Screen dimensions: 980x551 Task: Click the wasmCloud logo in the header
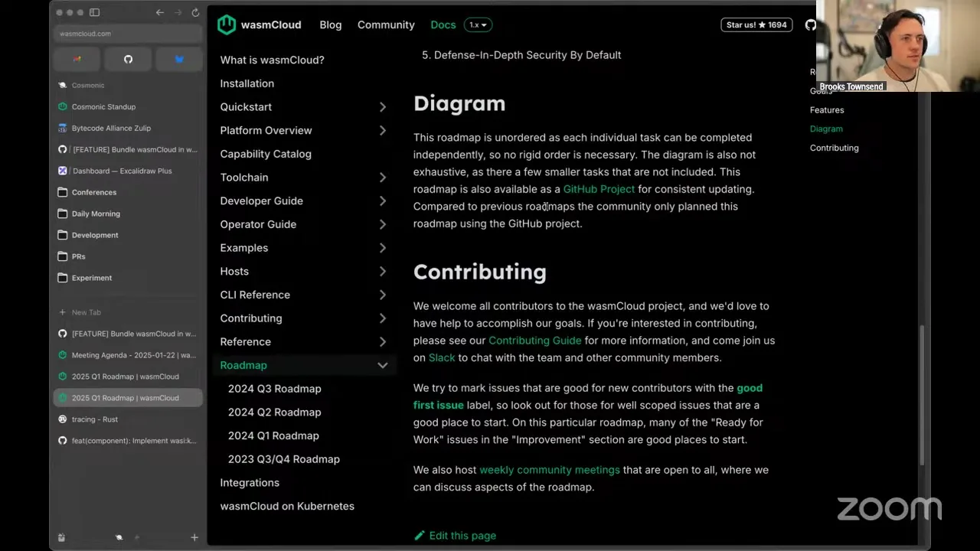[259, 24]
